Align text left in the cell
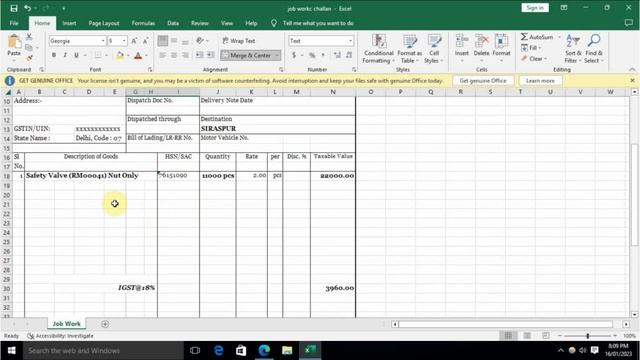Screen dimensions: 640x360 162,55
